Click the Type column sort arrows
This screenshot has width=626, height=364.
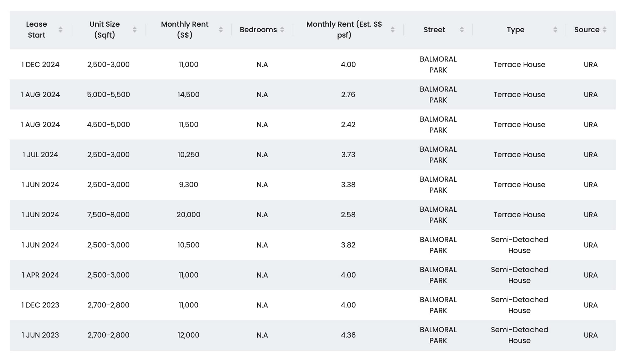[555, 30]
